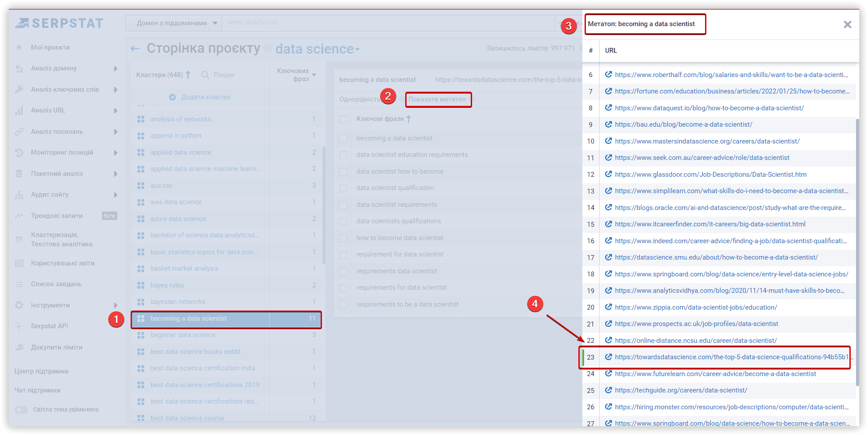Viewport: 868px width, 435px height.
Task: Click plus icon for Додати кластер
Action: (173, 97)
